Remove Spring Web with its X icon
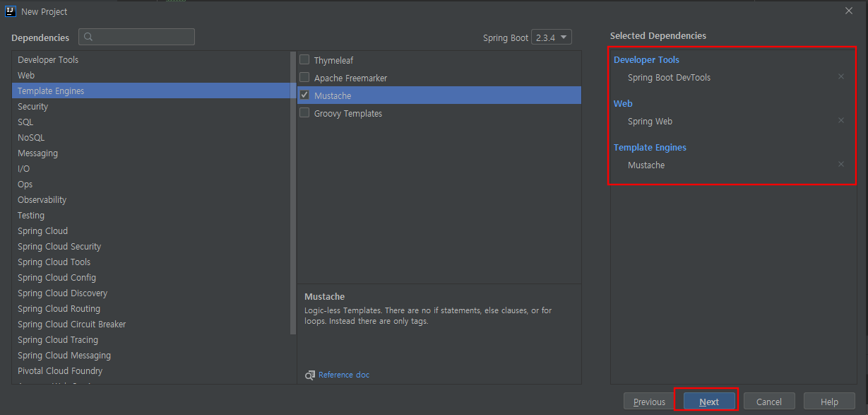 [x=840, y=121]
